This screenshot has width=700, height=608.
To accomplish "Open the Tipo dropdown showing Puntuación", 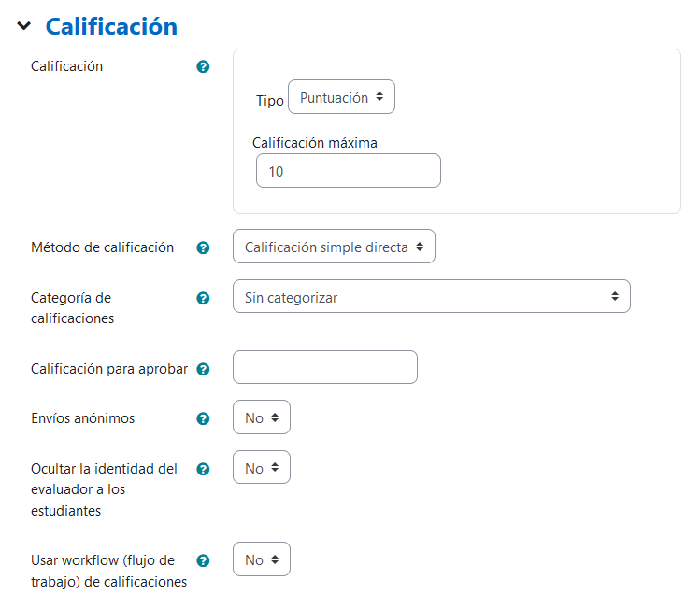I will pyautogui.click(x=341, y=97).
